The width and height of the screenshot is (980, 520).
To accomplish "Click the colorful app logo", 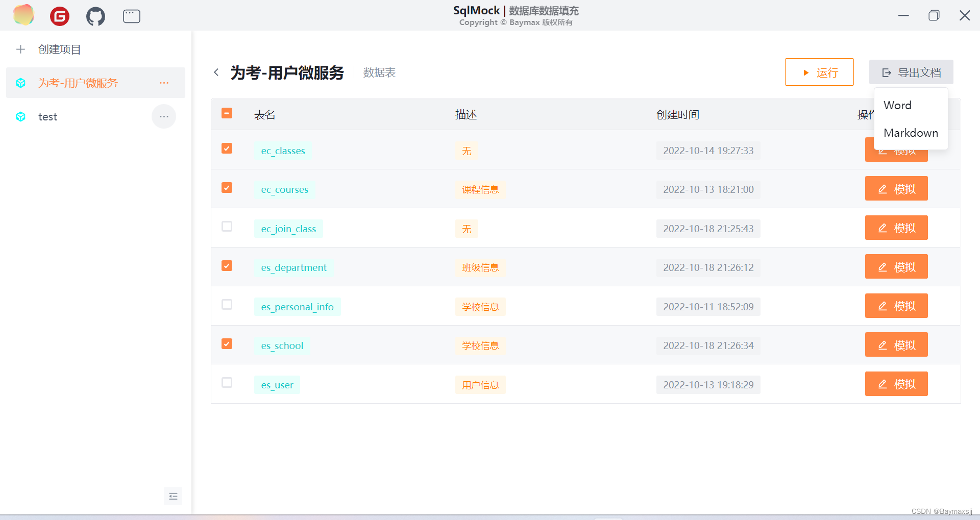I will (23, 15).
